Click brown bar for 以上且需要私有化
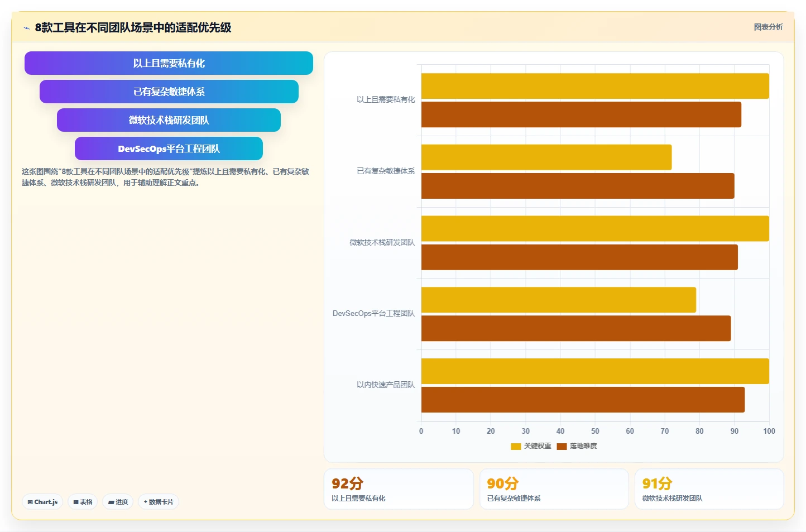Image resolution: width=806 pixels, height=532 pixels. [x=581, y=114]
